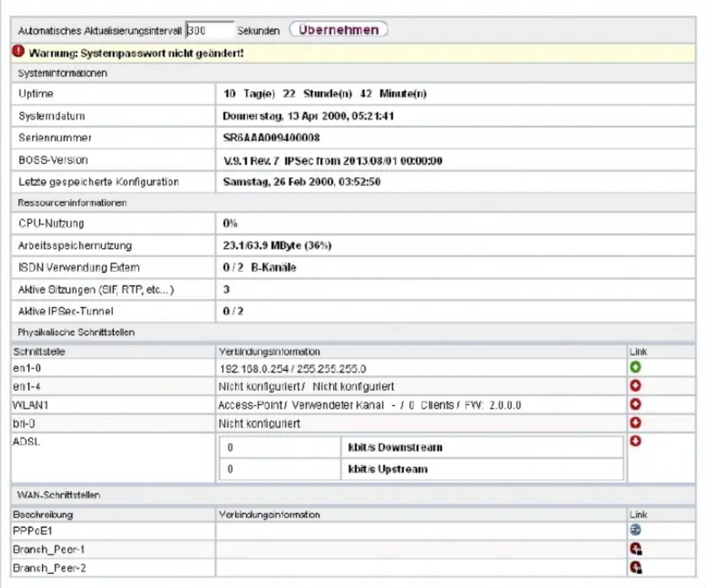Click the 'Branch_Peer-2' WAN entry

pos(50,568)
